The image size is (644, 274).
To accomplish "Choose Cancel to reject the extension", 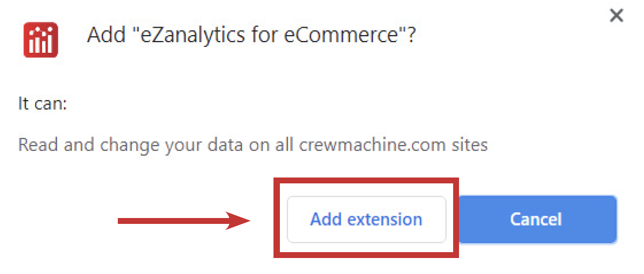I will (537, 219).
